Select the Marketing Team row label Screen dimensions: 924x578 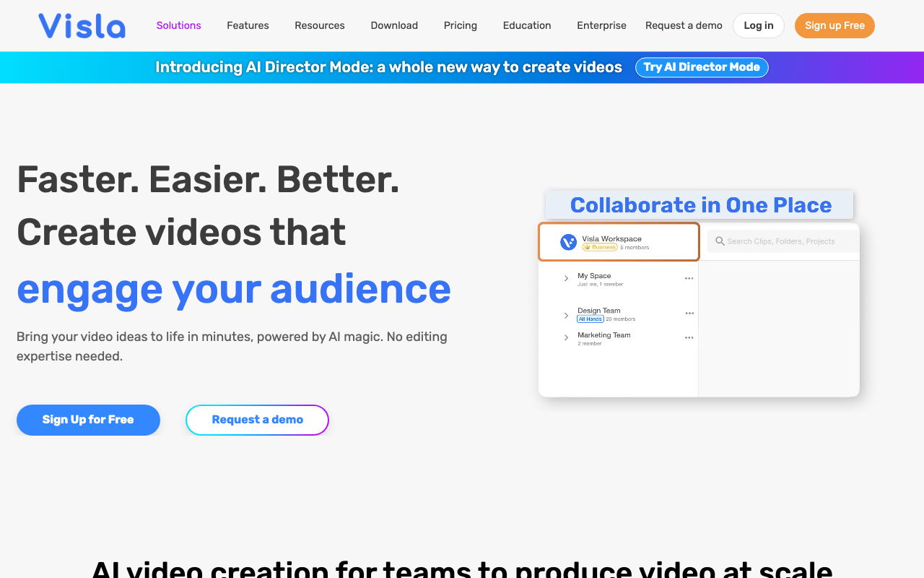coord(603,335)
